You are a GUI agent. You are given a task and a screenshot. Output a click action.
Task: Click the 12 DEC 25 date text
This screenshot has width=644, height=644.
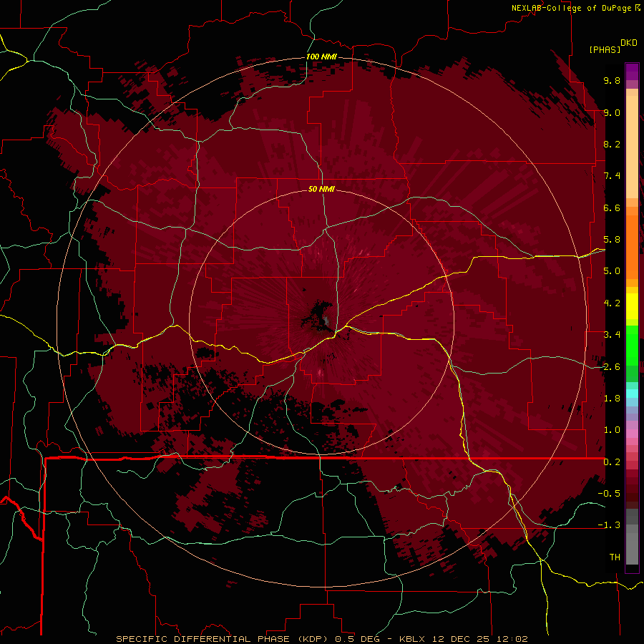[462, 639]
